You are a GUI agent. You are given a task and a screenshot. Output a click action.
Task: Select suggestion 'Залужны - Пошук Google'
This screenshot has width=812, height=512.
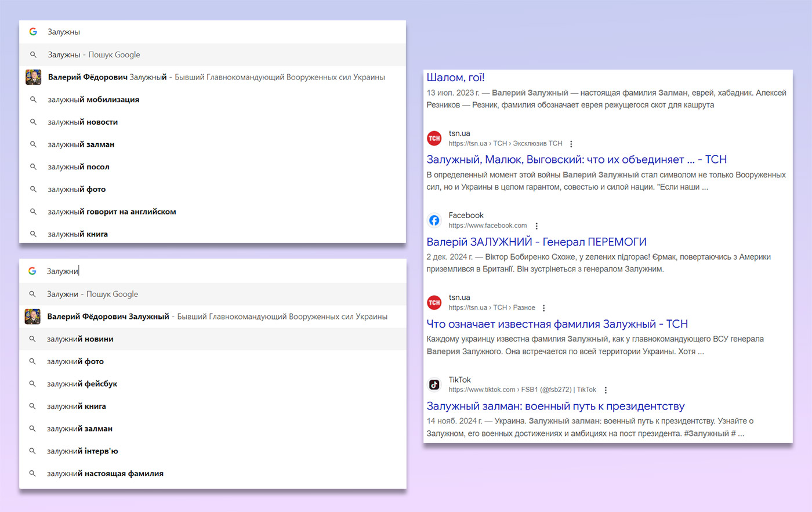[x=212, y=55]
